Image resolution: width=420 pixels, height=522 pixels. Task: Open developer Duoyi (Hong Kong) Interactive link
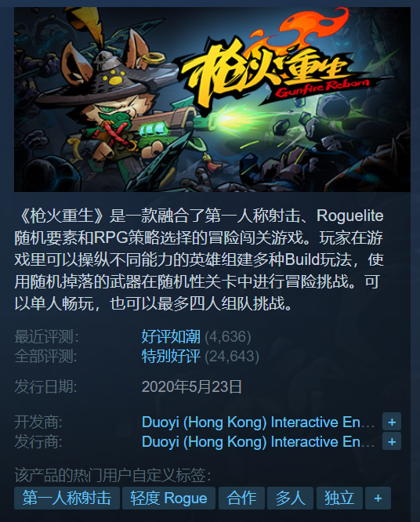click(259, 422)
